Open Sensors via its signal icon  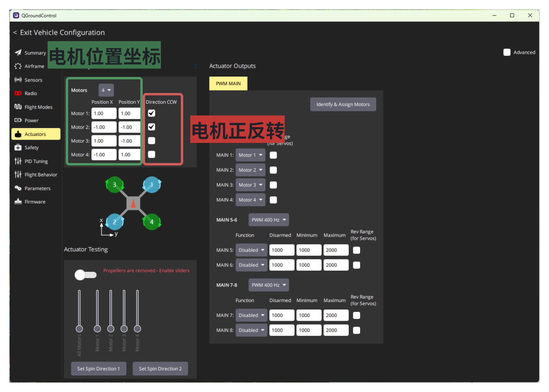[x=18, y=80]
